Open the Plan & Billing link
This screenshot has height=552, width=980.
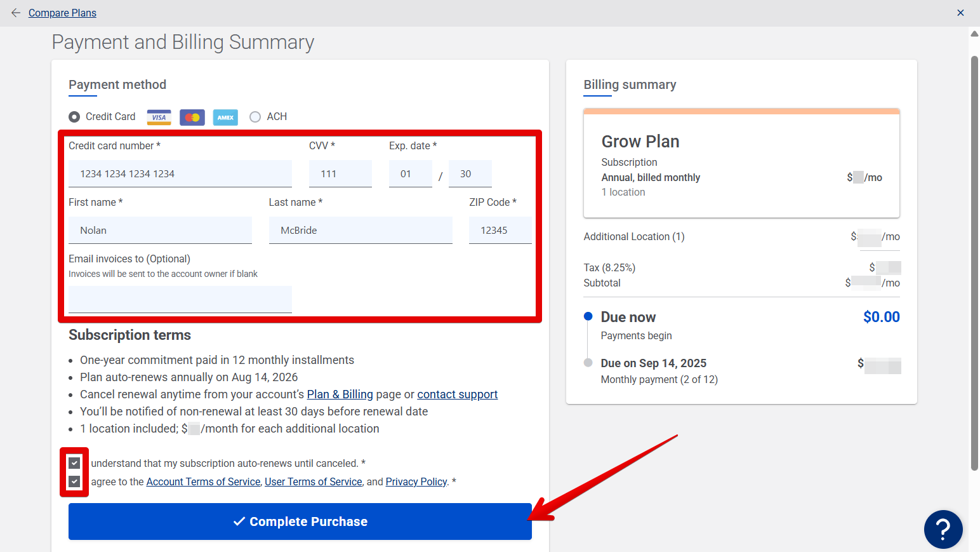coord(340,394)
